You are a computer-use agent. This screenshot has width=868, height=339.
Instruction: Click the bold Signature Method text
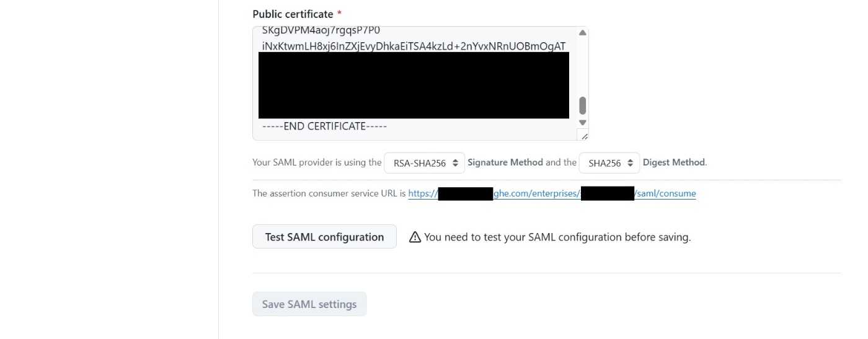coord(505,162)
